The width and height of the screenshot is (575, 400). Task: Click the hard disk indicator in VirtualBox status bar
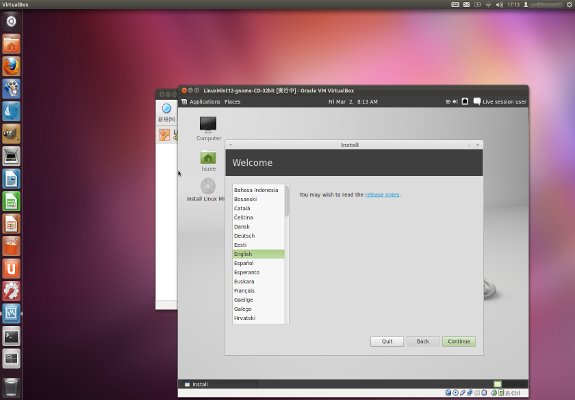point(448,393)
